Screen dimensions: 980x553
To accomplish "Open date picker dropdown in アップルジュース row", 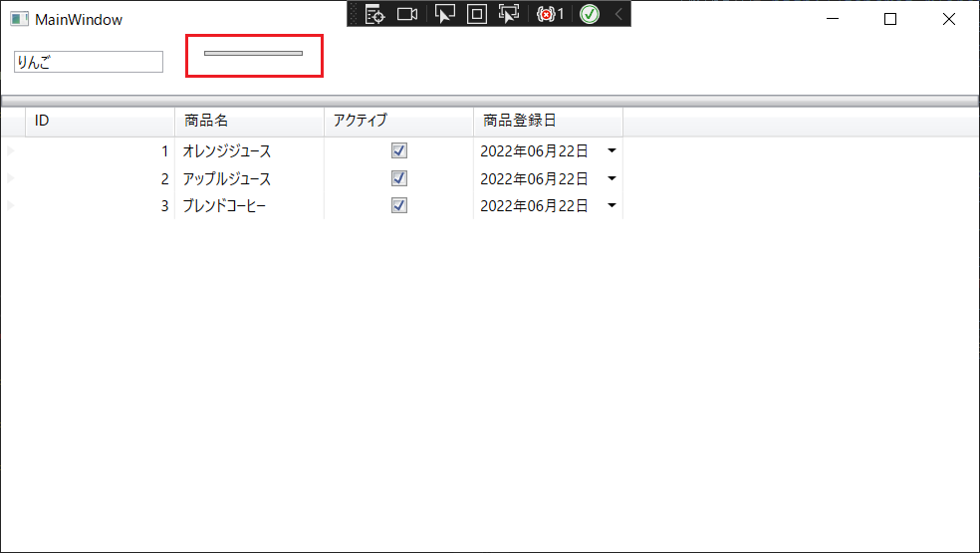I will click(x=612, y=178).
